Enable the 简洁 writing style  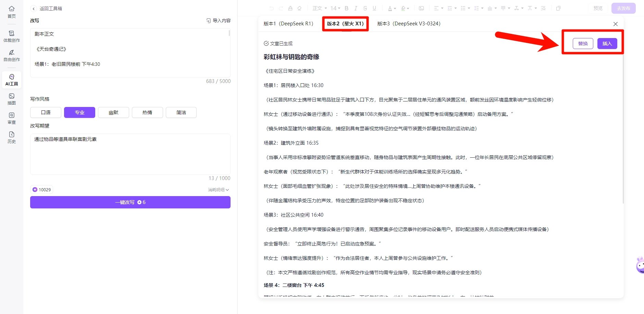pyautogui.click(x=181, y=112)
